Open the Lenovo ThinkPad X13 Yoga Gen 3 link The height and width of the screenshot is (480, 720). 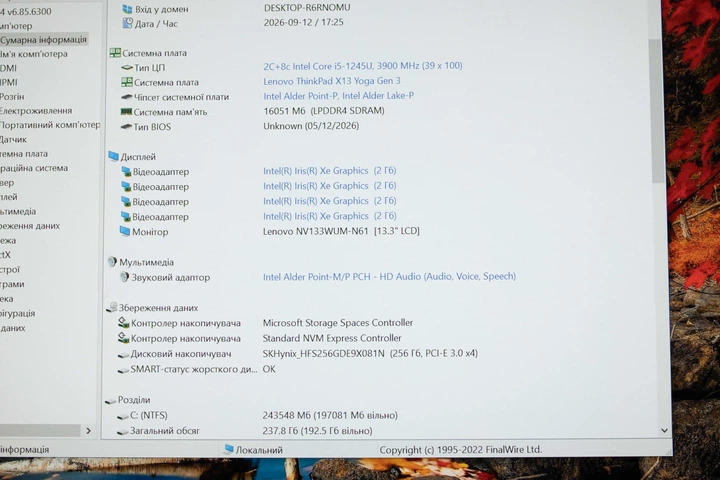pyautogui.click(x=332, y=81)
